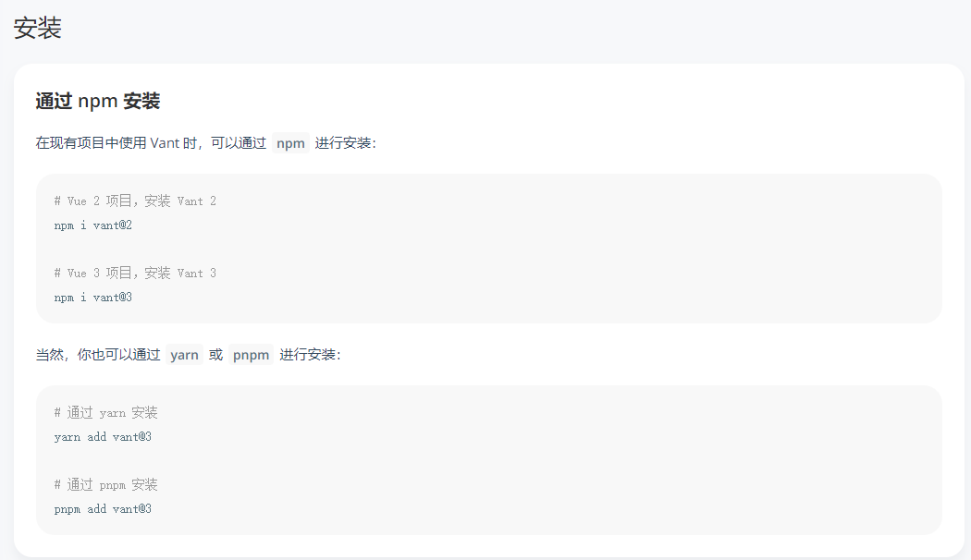Click 进行安装 text after the npm tag
The image size is (971, 560).
pos(345,143)
